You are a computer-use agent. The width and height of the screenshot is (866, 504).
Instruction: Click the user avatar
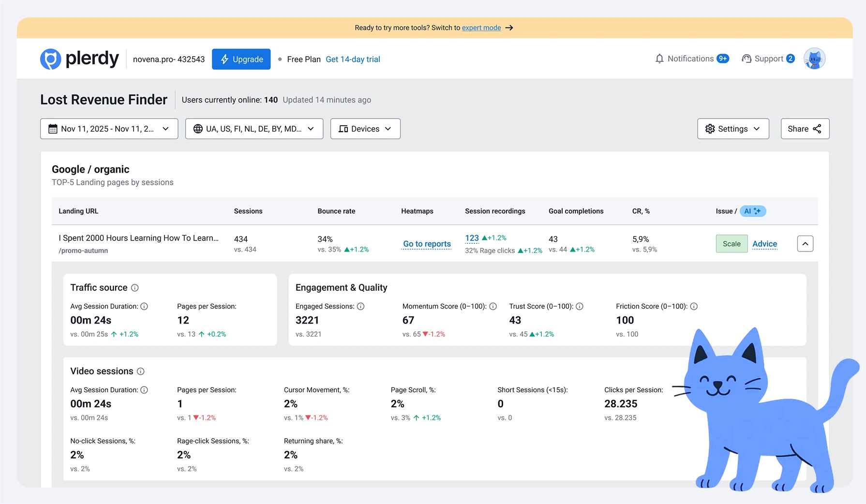814,58
